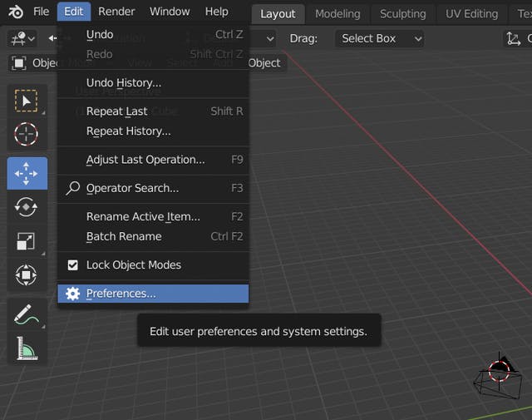532x420 pixels.
Task: Open the Render menu
Action: pos(116,12)
